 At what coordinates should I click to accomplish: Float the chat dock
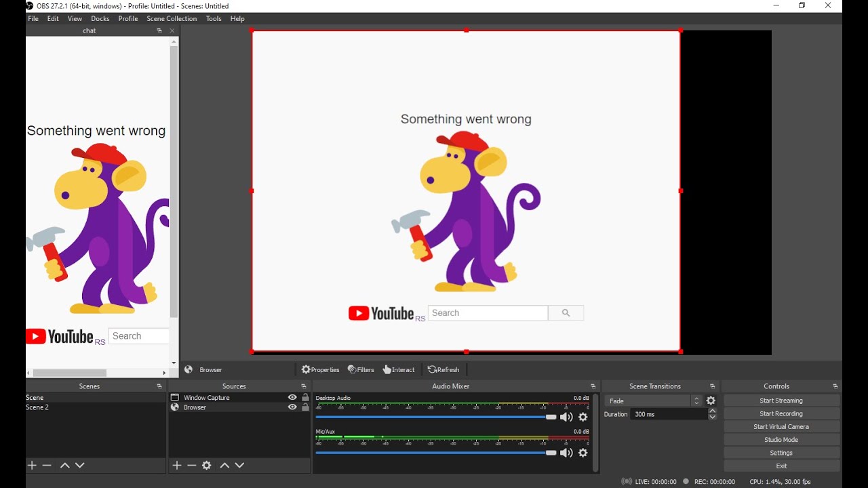click(x=159, y=30)
